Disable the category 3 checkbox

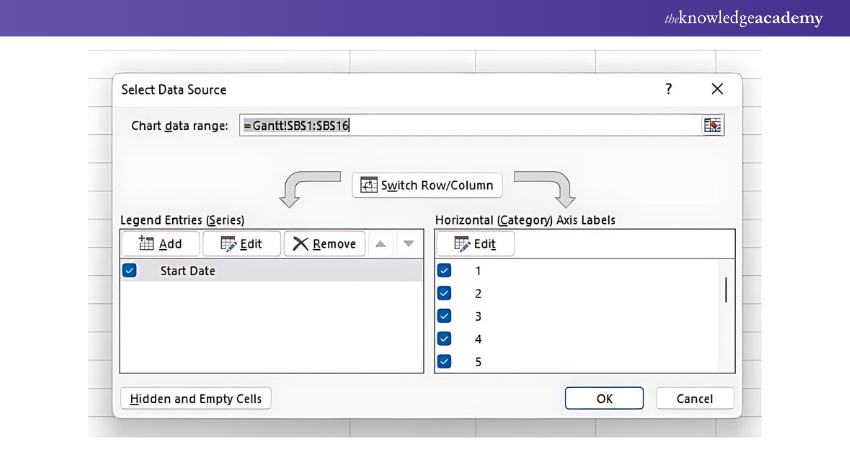(444, 316)
